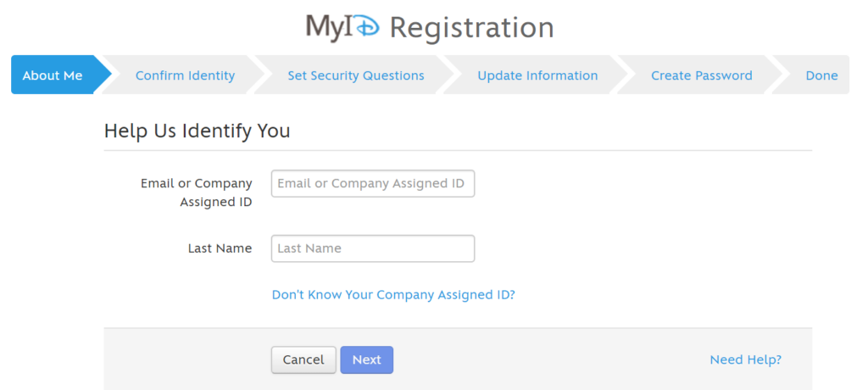868x390 pixels.
Task: Click the blue Next button
Action: (366, 359)
